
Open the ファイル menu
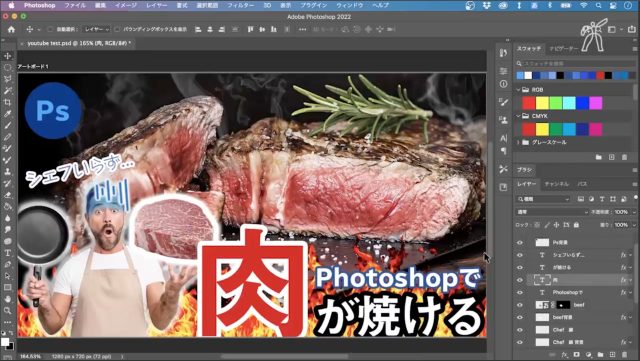pyautogui.click(x=75, y=5)
